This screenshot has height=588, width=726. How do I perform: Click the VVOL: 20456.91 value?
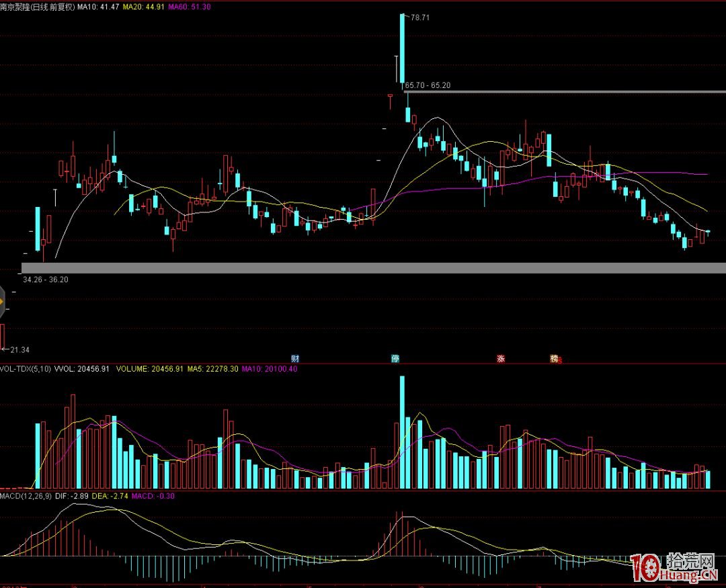pos(82,369)
